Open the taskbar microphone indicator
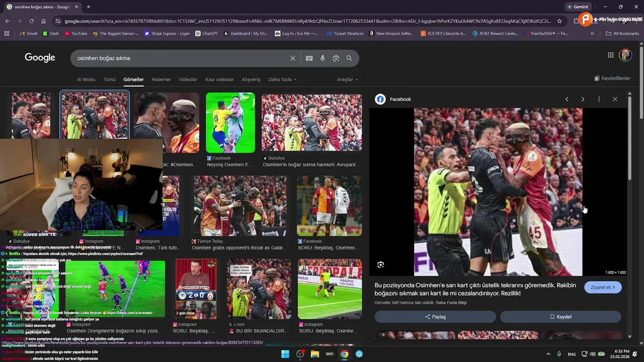 coord(559,354)
